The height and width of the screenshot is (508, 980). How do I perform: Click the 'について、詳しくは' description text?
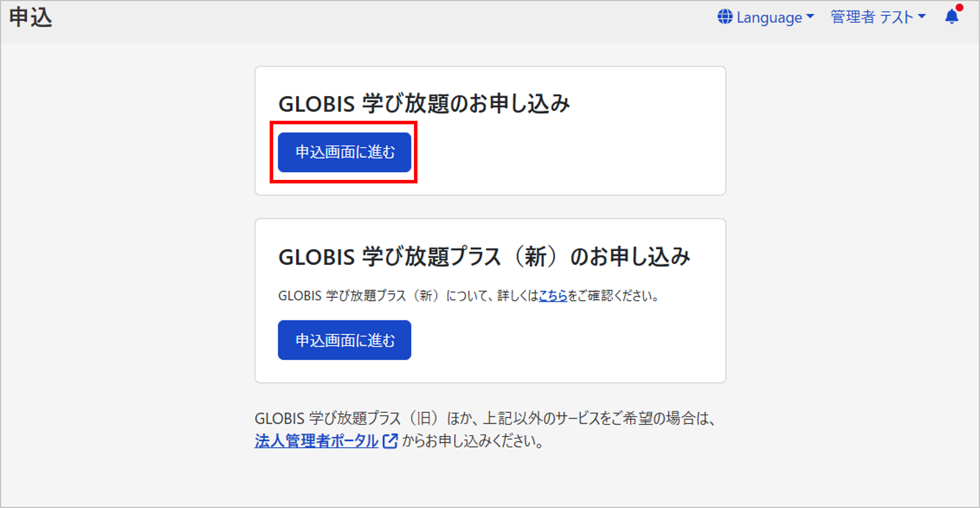492,295
